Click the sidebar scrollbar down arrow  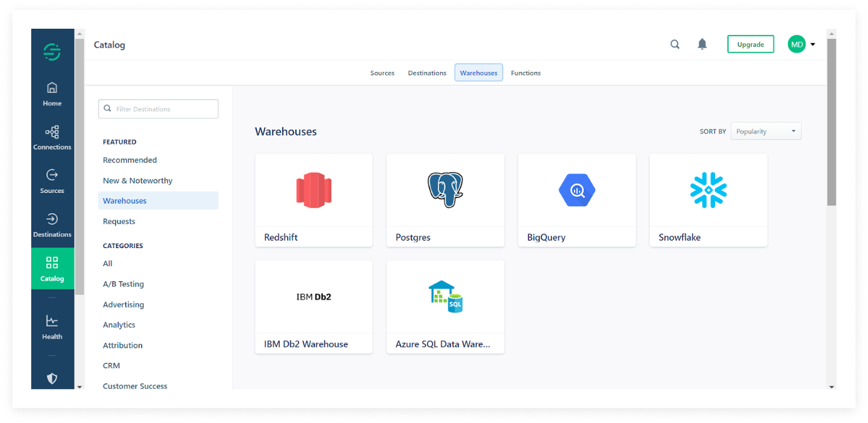pos(79,387)
